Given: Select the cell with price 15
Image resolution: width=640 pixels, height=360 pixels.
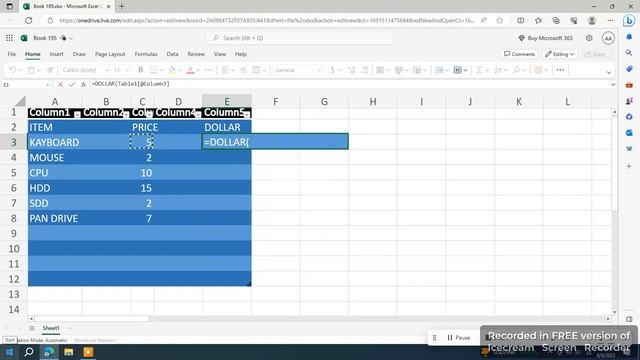Looking at the screenshot, I should 142,188.
